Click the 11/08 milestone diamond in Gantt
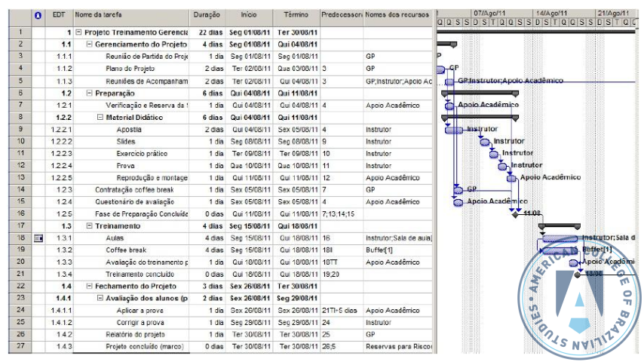 click(x=516, y=214)
